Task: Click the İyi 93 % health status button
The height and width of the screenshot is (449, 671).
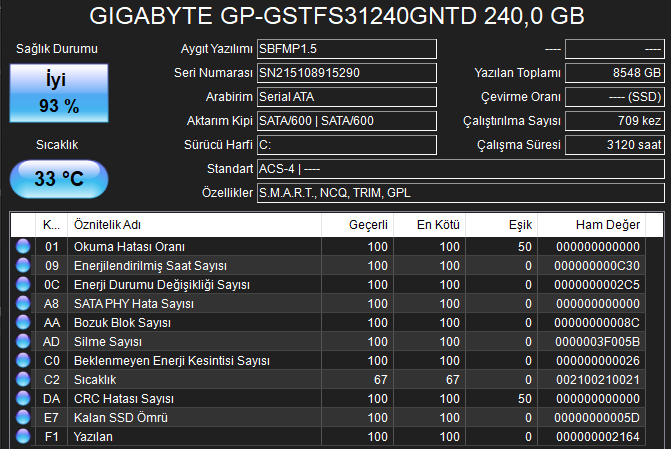Action: coord(59,93)
